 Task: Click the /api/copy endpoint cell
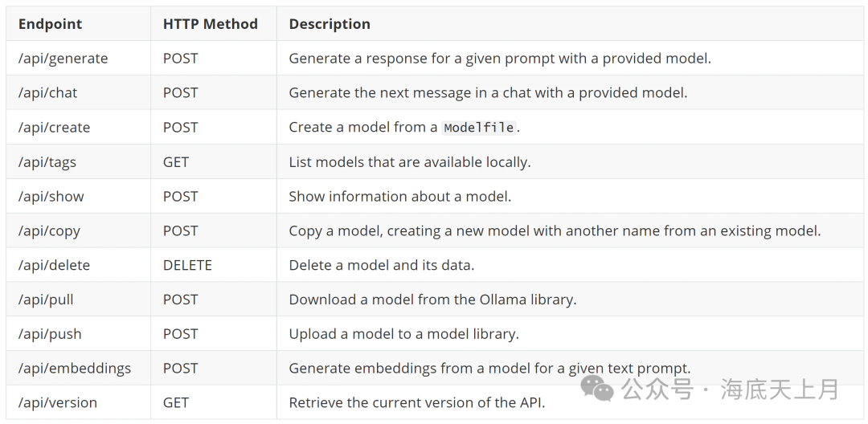pos(49,231)
